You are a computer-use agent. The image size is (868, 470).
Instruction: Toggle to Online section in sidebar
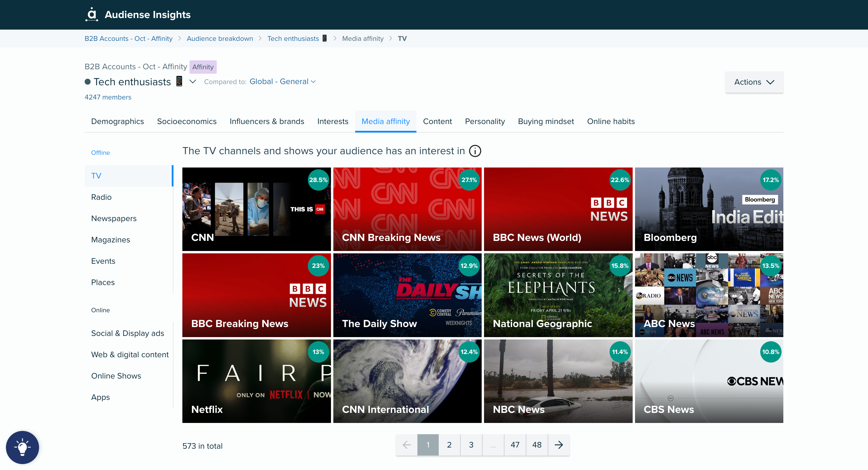[101, 310]
